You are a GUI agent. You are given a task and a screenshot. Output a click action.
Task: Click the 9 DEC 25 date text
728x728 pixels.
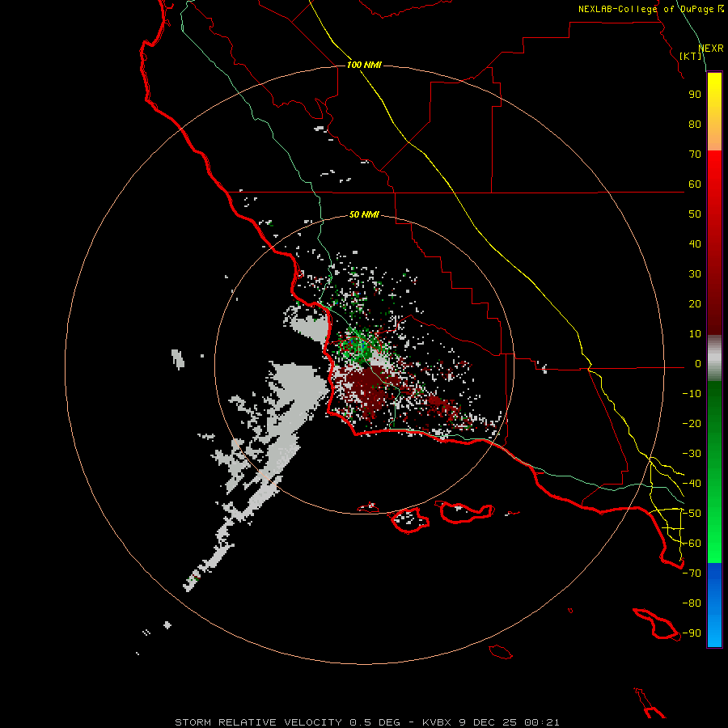coord(489,722)
